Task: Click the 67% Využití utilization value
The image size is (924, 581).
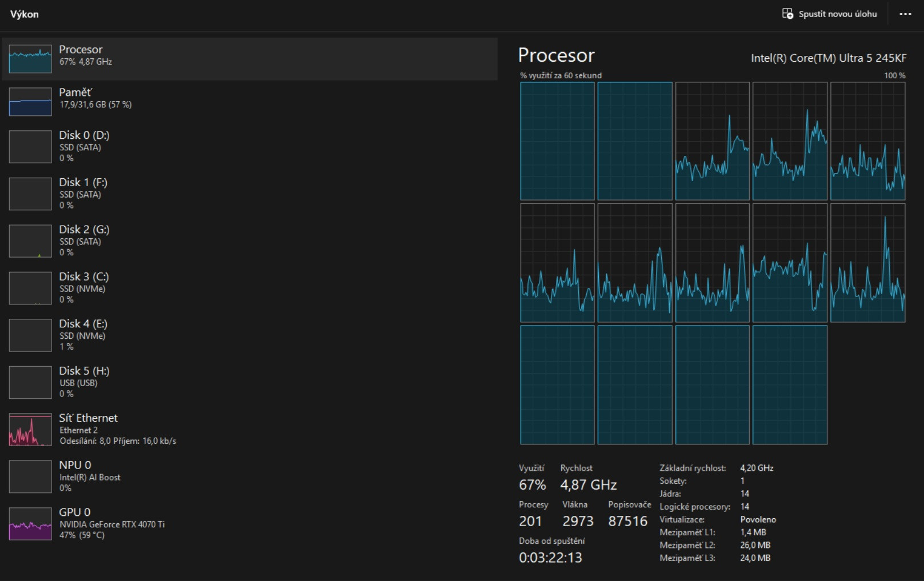Action: click(x=533, y=485)
